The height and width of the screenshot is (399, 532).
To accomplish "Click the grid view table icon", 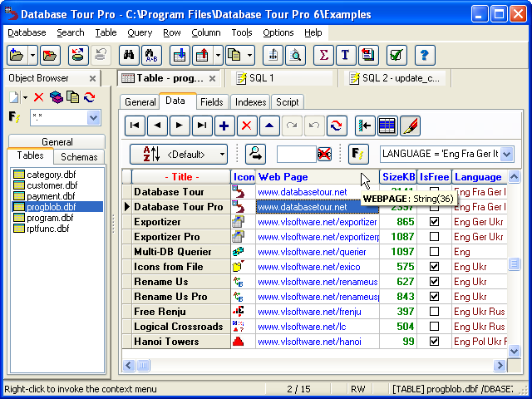I will pos(387,126).
